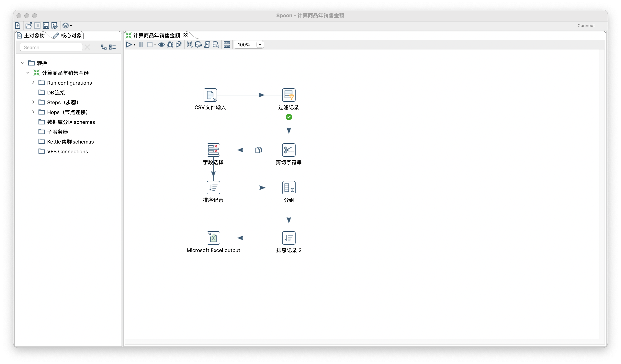Image resolution: width=621 pixels, height=364 pixels.
Task: Click the debug transformation bug icon
Action: (170, 45)
